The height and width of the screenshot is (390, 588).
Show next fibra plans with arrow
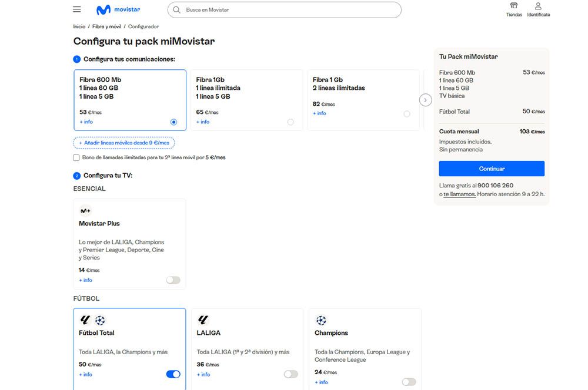(425, 100)
